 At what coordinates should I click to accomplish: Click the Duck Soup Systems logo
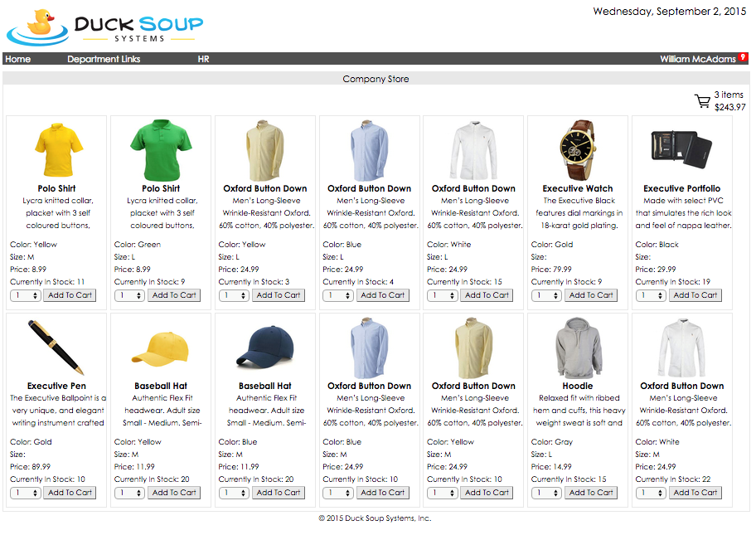[x=104, y=28]
